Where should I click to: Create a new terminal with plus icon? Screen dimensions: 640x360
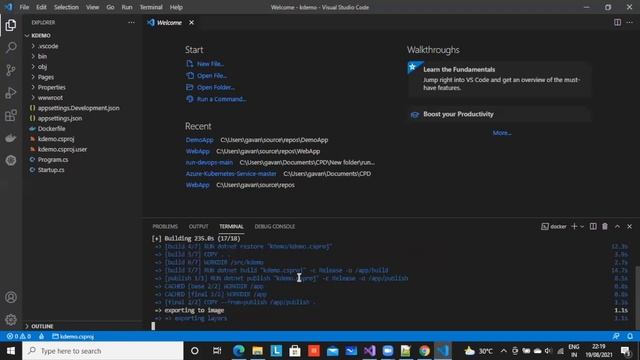(x=574, y=226)
